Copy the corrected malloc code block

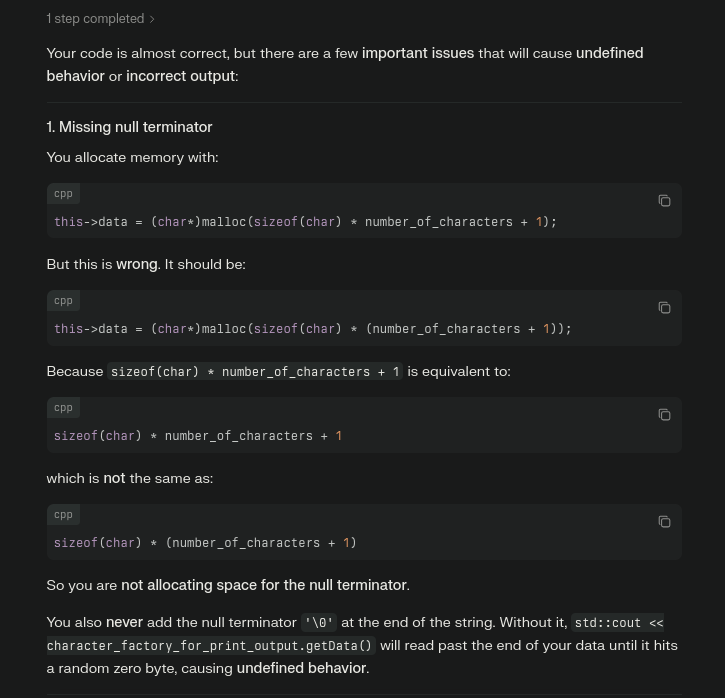coord(664,308)
